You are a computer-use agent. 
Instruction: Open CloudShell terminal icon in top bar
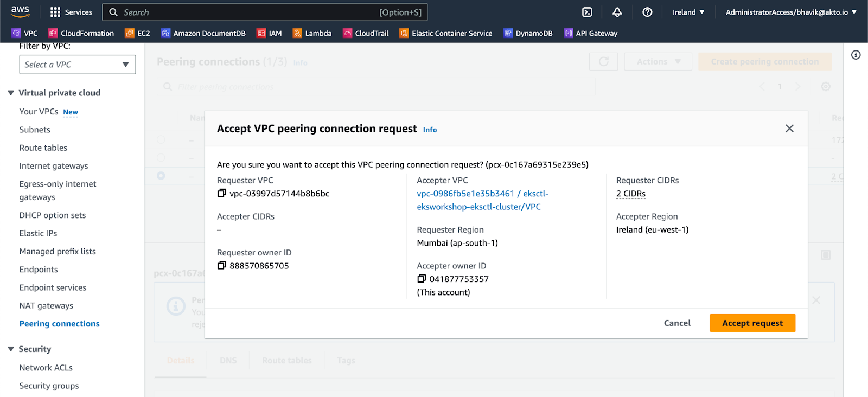click(587, 12)
